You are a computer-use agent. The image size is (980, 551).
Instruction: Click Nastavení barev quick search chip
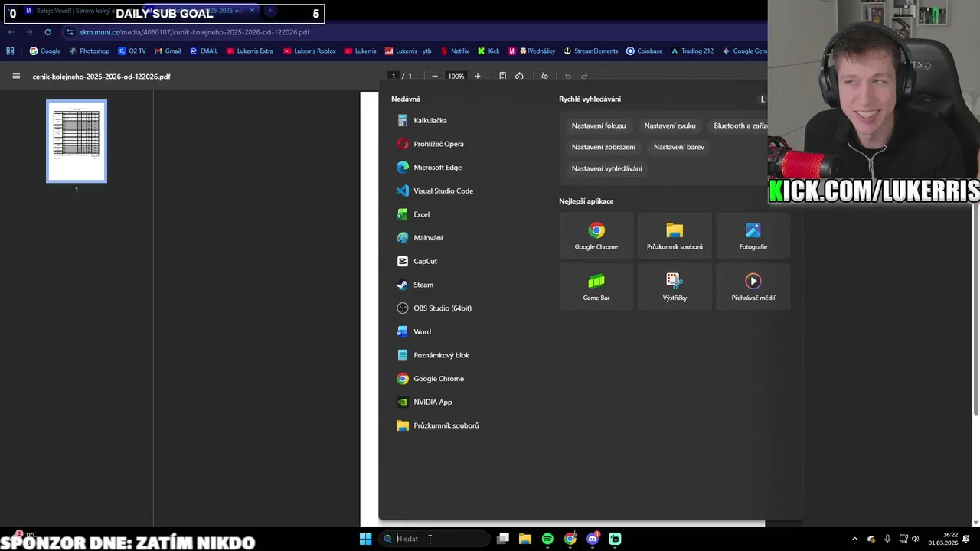pos(679,147)
